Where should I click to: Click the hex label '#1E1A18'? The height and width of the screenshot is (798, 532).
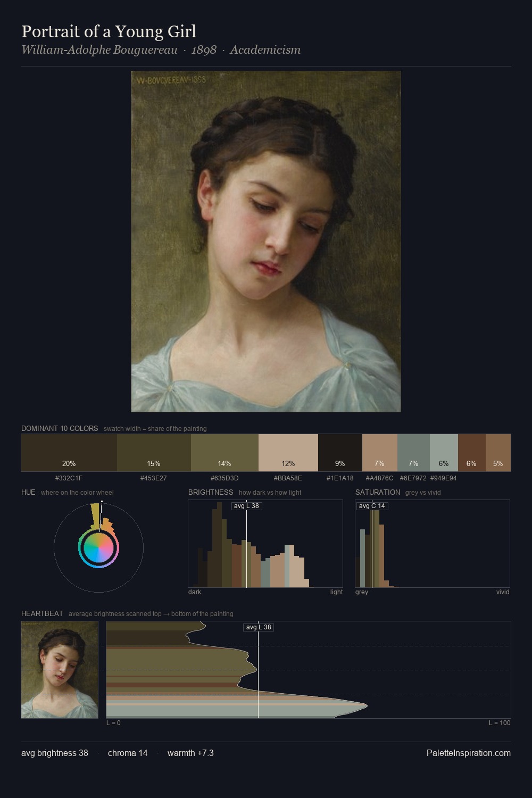340,478
